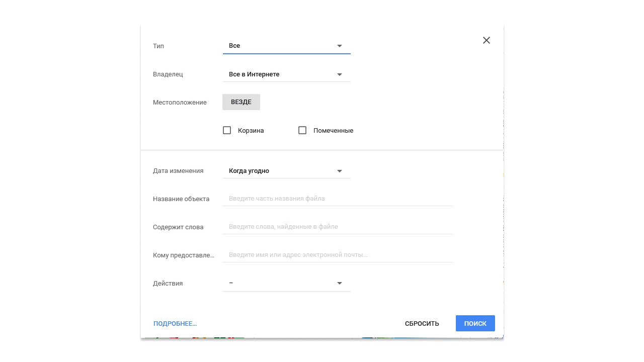The width and height of the screenshot is (644, 362).
Task: Click the arrow icon beside "Все в Интернете"
Action: coord(340,74)
